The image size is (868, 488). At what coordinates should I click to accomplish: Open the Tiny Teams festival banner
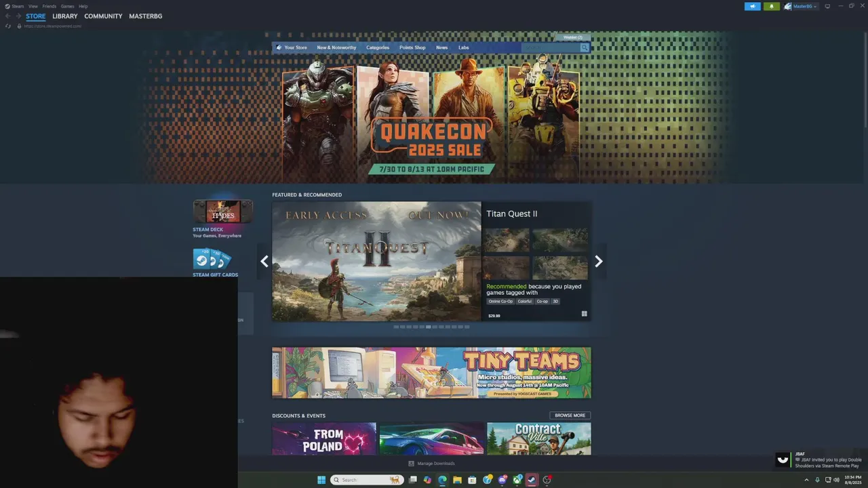[431, 373]
